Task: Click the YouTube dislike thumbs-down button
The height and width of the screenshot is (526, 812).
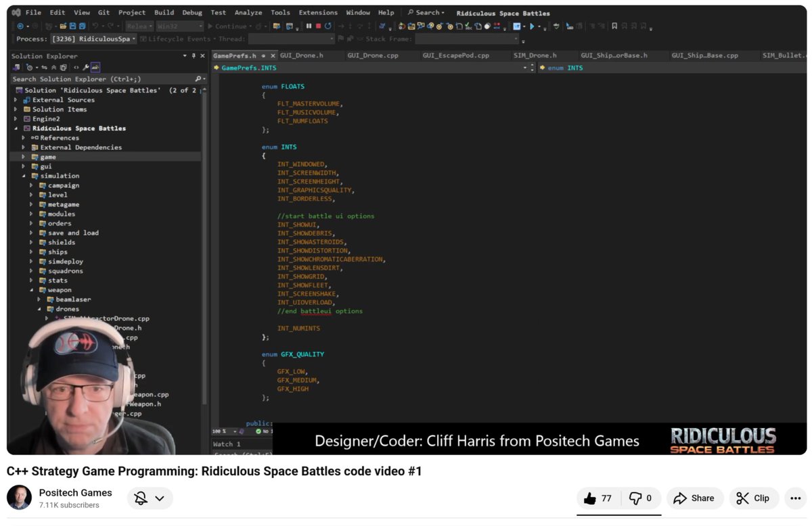Action: (x=640, y=498)
